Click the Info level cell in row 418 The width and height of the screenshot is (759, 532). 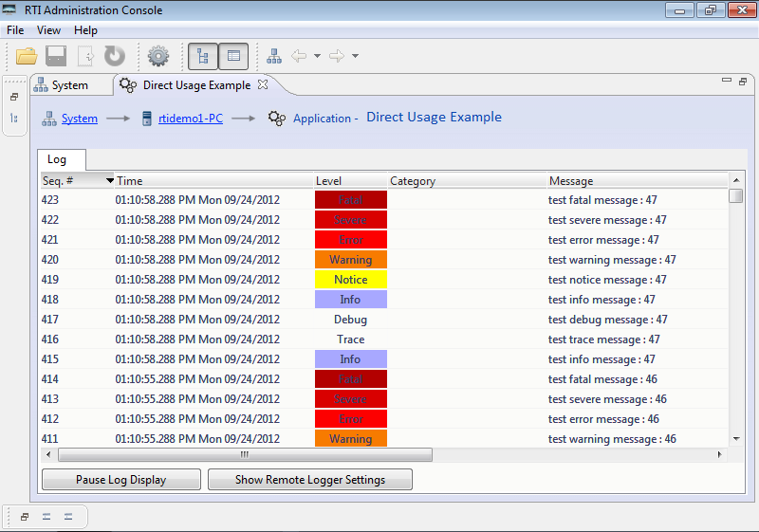pos(350,300)
